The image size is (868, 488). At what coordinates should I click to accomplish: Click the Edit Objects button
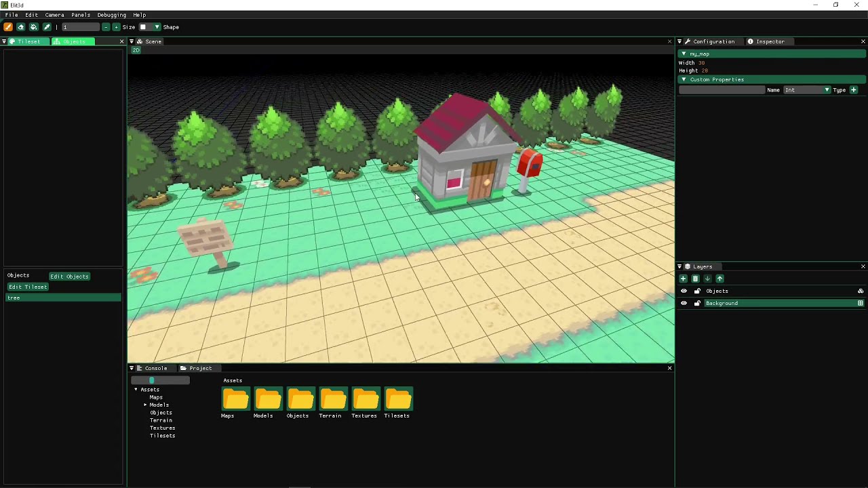coord(69,277)
